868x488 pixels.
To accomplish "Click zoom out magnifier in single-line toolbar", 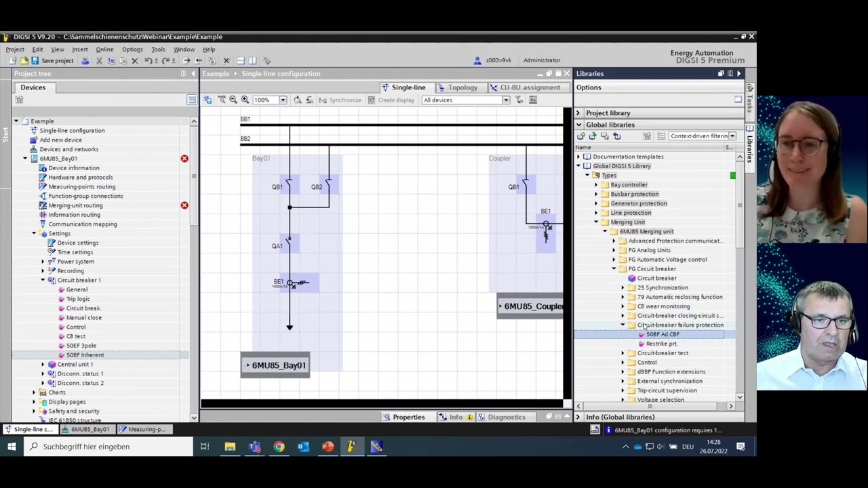I will point(233,100).
